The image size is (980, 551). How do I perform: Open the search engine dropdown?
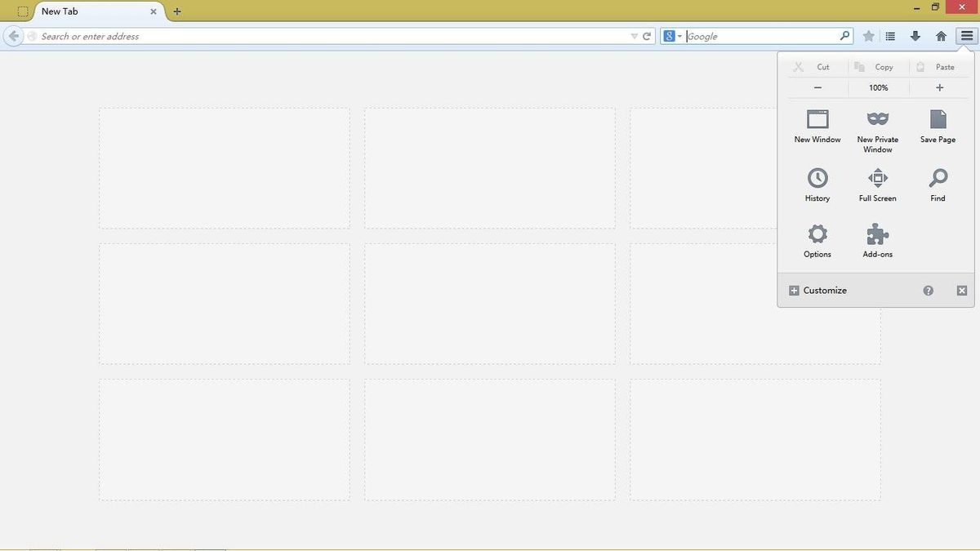coord(673,36)
